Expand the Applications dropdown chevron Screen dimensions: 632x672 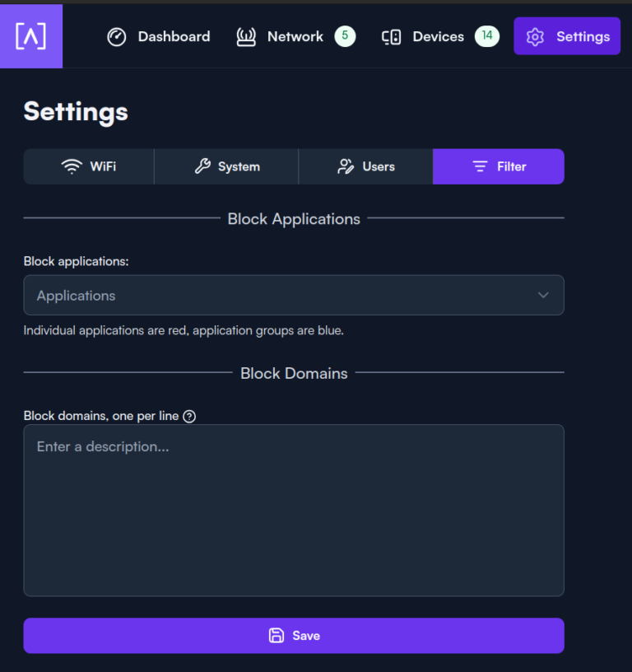543,296
